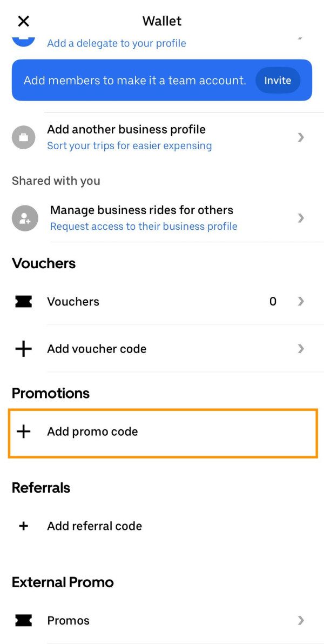Tap the highlighted Add promo code row
Image resolution: width=324 pixels, height=644 pixels.
tap(162, 432)
